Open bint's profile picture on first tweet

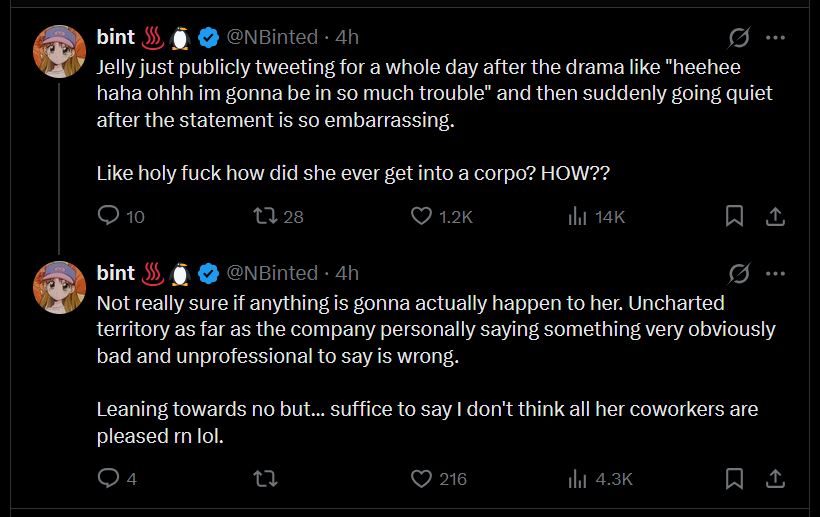(60, 52)
